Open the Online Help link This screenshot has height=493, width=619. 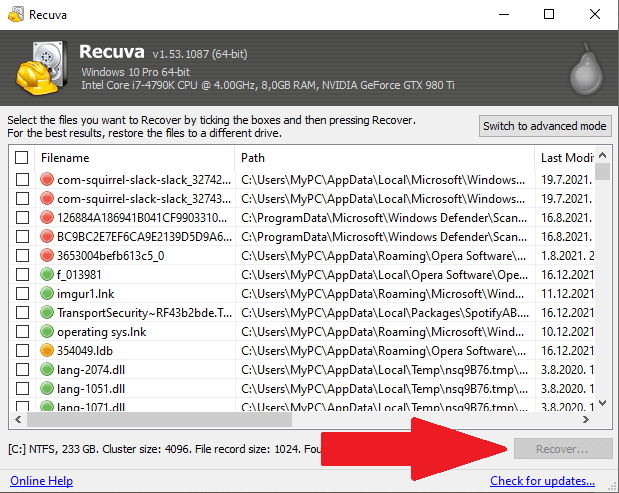[x=41, y=481]
